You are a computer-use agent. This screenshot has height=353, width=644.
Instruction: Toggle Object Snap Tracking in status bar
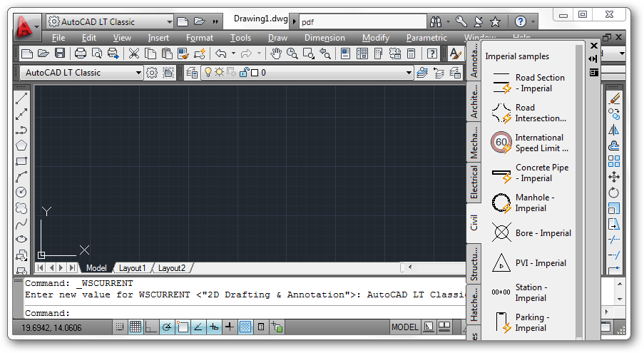coord(198,327)
